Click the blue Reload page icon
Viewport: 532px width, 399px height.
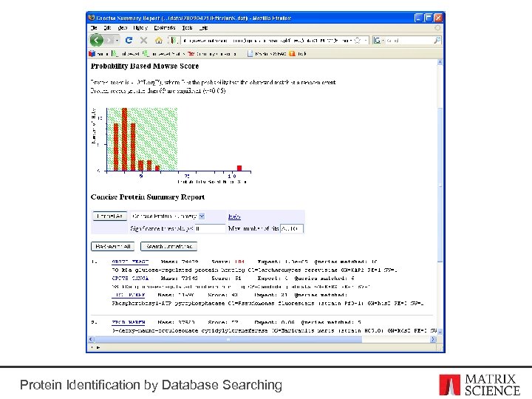coord(129,41)
